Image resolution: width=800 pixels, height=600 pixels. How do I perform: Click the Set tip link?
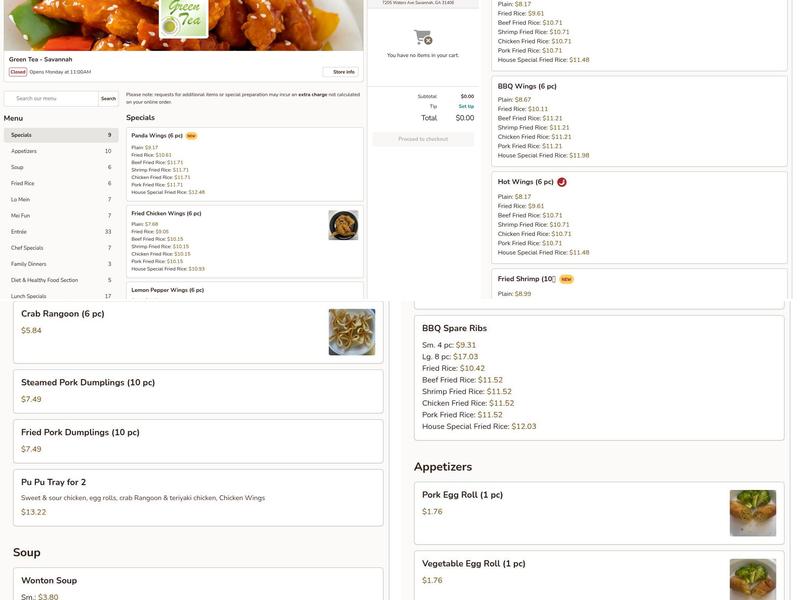(x=466, y=106)
